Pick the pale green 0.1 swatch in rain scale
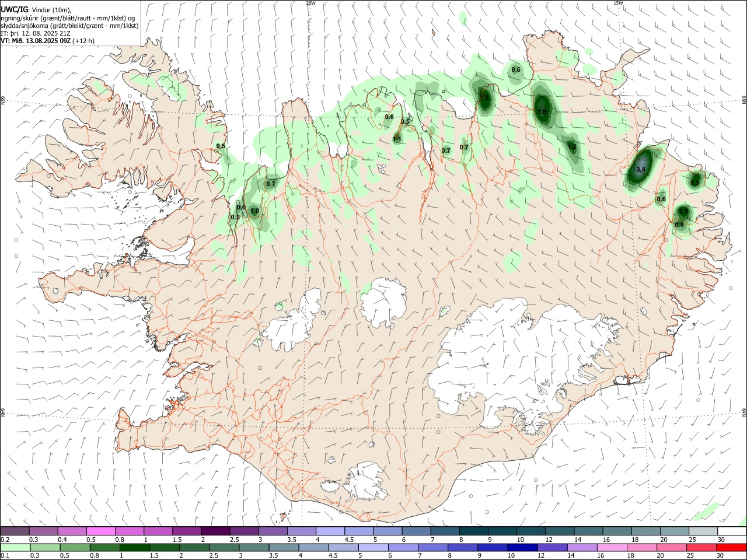Screen dimensions: 747x560 pos(15,548)
